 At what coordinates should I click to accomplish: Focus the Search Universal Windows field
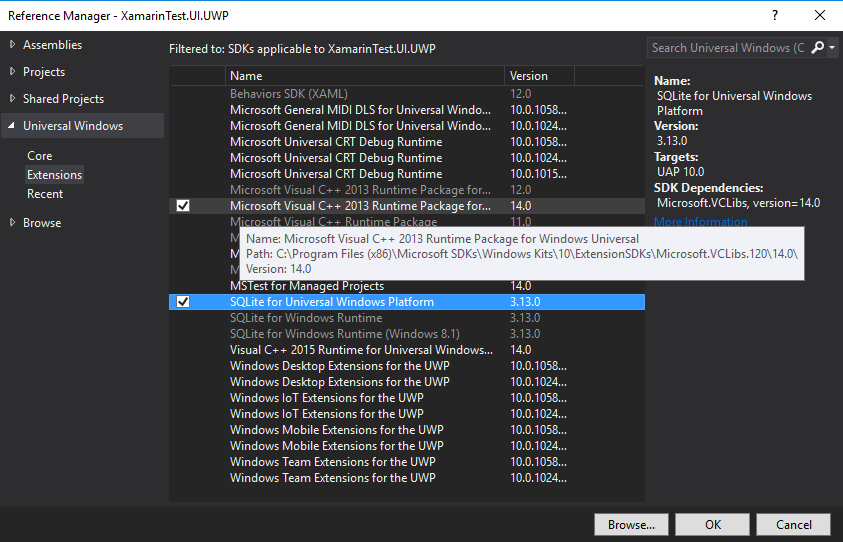click(x=728, y=48)
